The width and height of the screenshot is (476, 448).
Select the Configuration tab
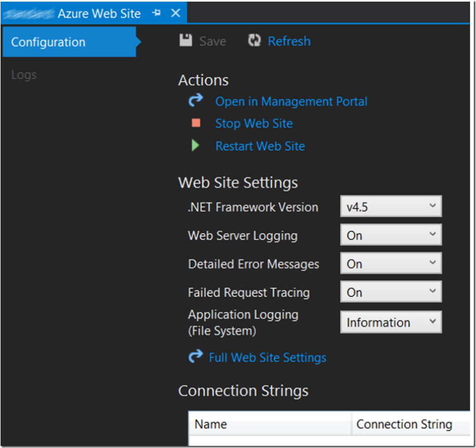click(x=69, y=42)
